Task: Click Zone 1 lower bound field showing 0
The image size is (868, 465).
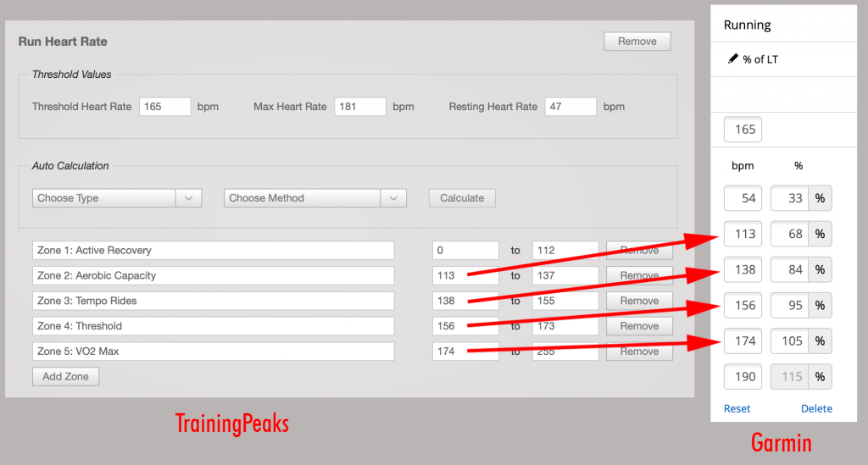Action: pos(465,251)
